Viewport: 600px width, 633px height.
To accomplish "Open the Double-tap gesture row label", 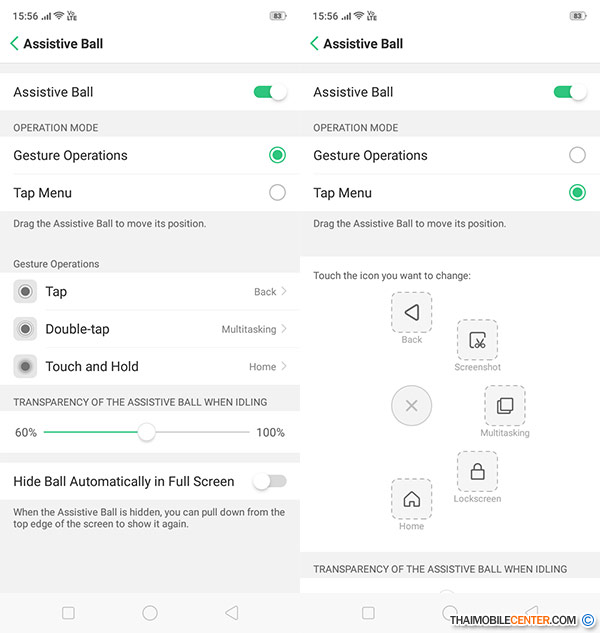I will click(x=77, y=329).
